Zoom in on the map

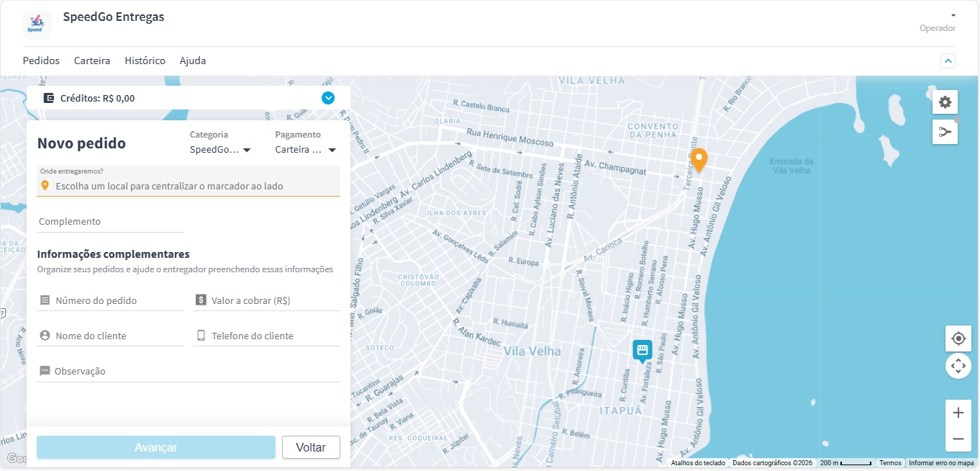tap(958, 413)
